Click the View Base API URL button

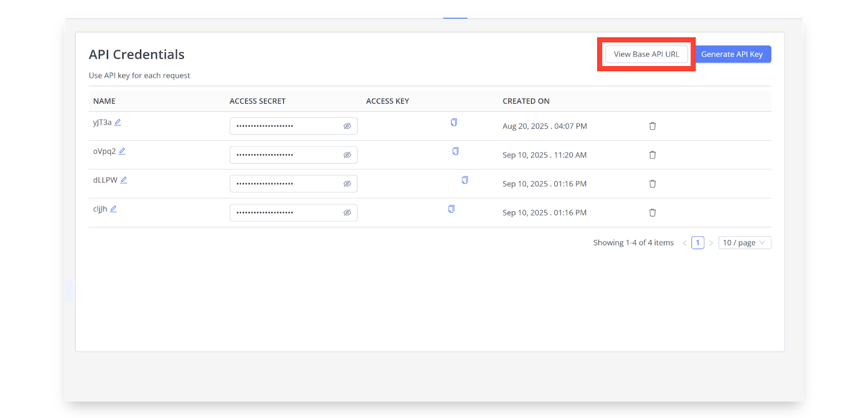pos(646,54)
